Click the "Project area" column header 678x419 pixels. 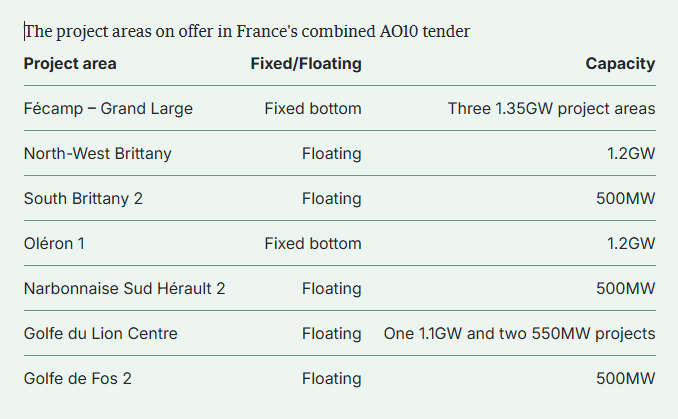click(70, 64)
